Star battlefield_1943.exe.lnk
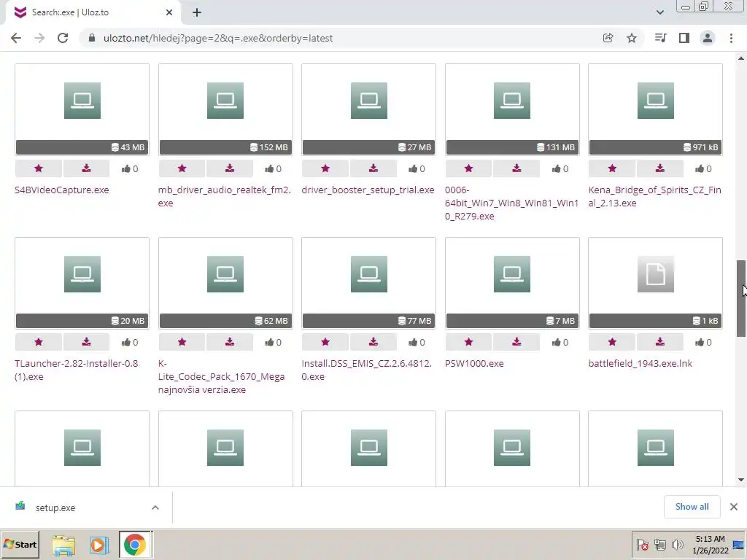 [x=612, y=342]
